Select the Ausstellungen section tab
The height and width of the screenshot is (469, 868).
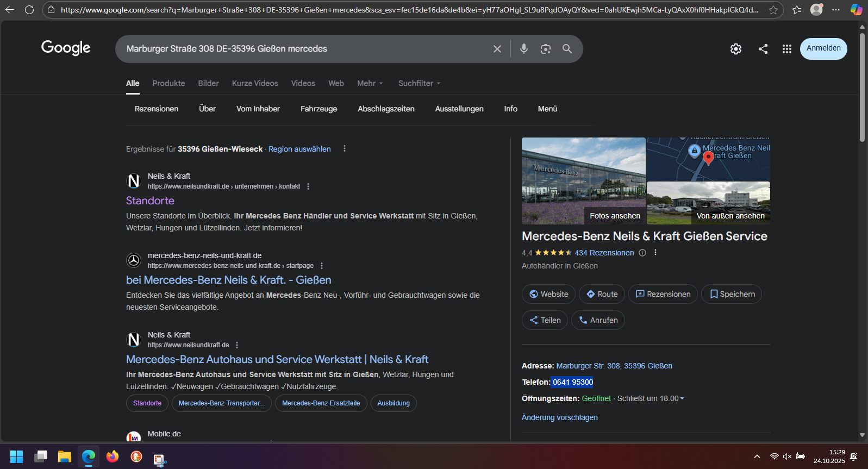[459, 109]
